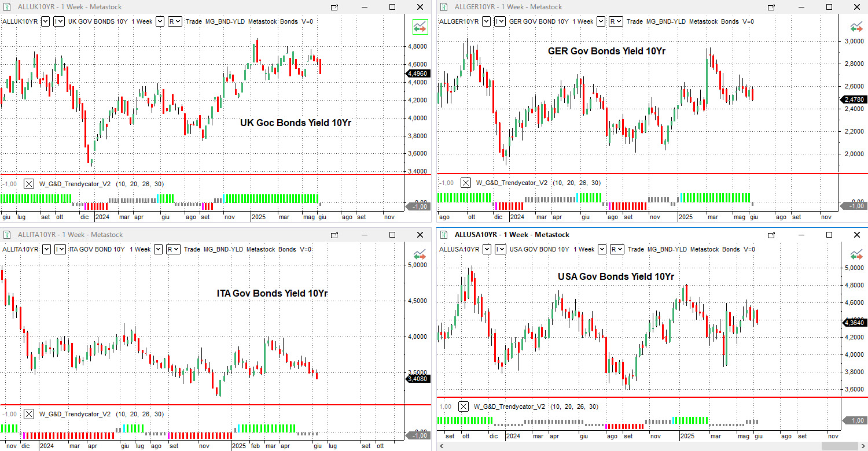Select the ALLUSA10YR symbol text in chart header

pos(459,249)
